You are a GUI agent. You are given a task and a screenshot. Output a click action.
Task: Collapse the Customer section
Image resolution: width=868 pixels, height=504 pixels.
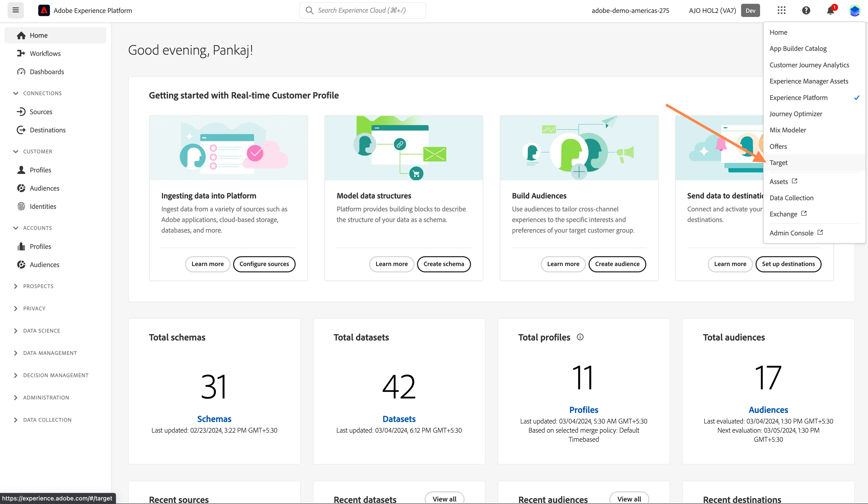point(32,151)
